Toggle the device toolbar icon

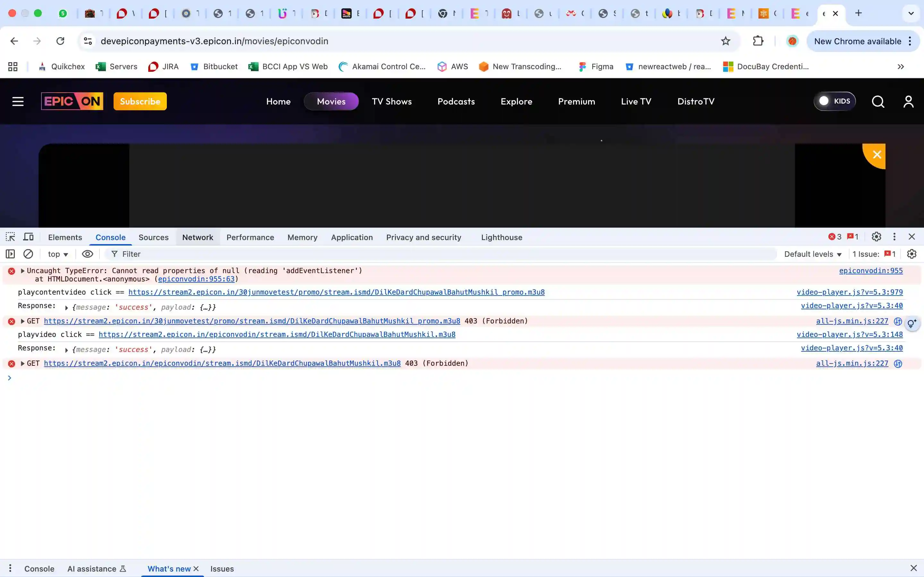[x=28, y=237]
